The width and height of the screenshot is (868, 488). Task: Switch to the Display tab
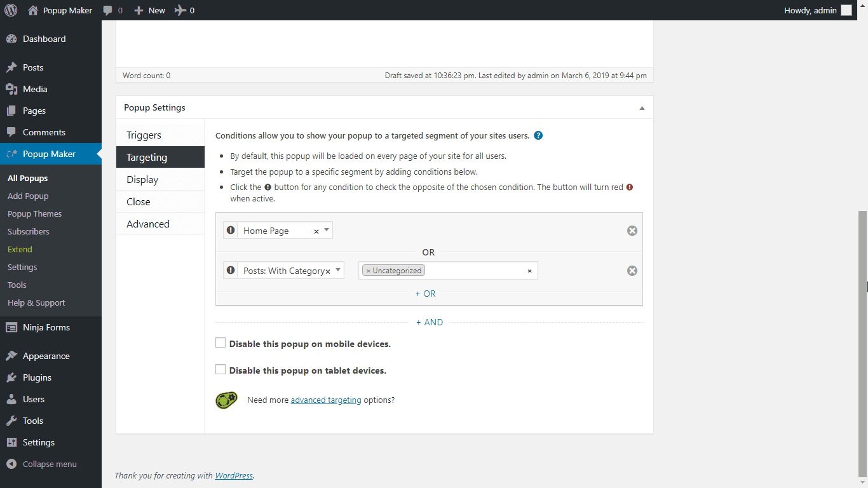pyautogui.click(x=160, y=180)
